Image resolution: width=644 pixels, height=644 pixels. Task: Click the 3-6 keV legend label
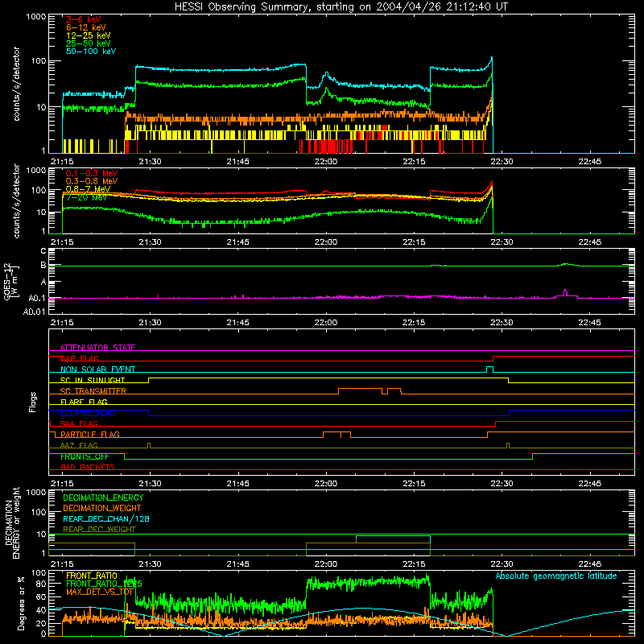pyautogui.click(x=84, y=19)
